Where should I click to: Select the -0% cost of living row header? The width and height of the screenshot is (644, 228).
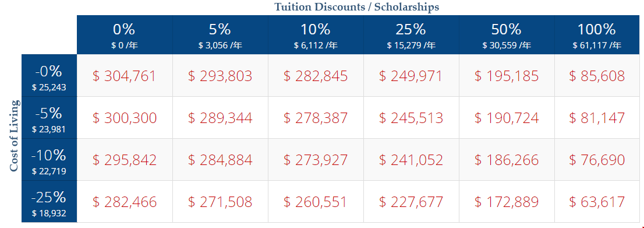point(49,76)
